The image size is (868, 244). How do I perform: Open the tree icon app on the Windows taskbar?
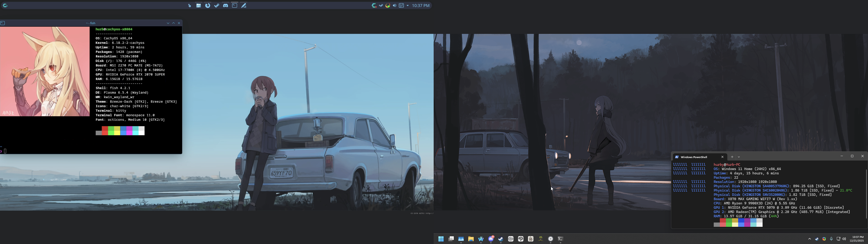click(540, 239)
